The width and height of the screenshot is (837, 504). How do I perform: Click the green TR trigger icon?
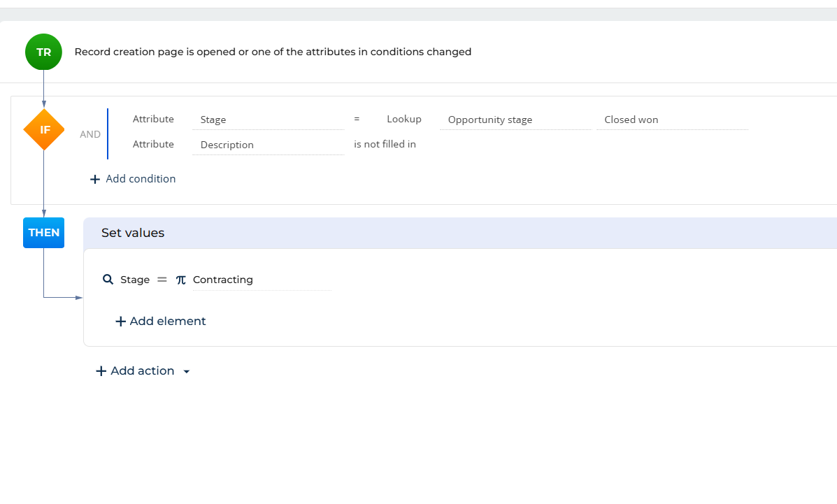(x=43, y=52)
